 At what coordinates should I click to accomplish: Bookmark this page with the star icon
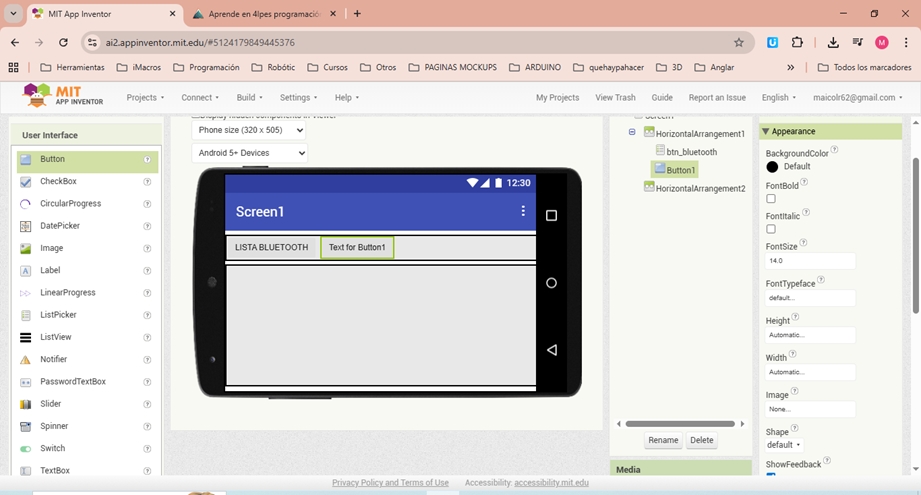[x=738, y=43]
